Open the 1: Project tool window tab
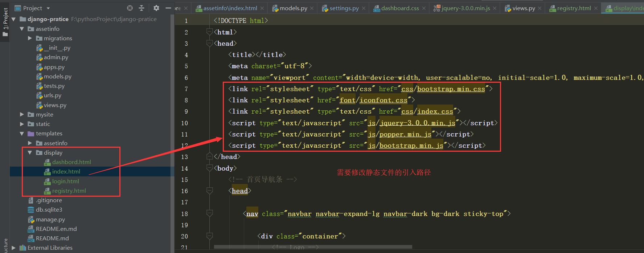This screenshot has height=253, width=644. (x=5, y=22)
